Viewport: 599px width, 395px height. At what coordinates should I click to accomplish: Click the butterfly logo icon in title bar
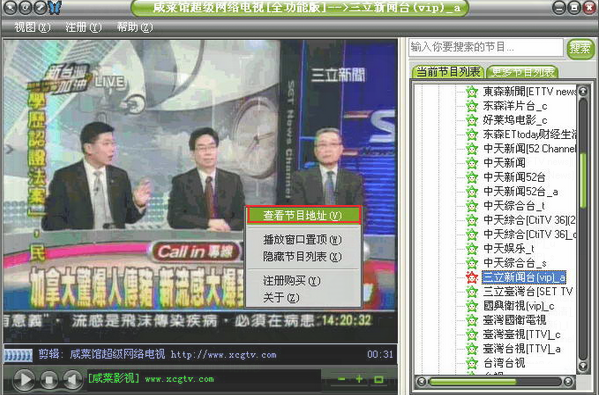(x=55, y=7)
